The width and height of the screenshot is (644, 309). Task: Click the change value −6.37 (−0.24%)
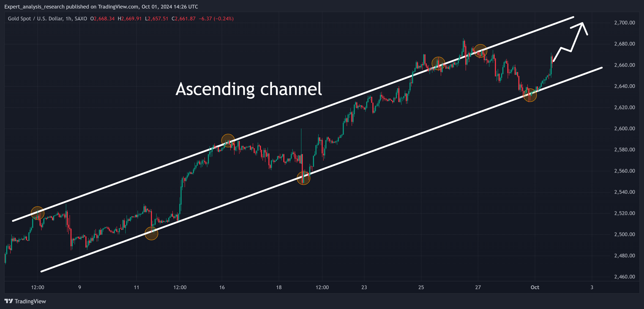coord(216,19)
